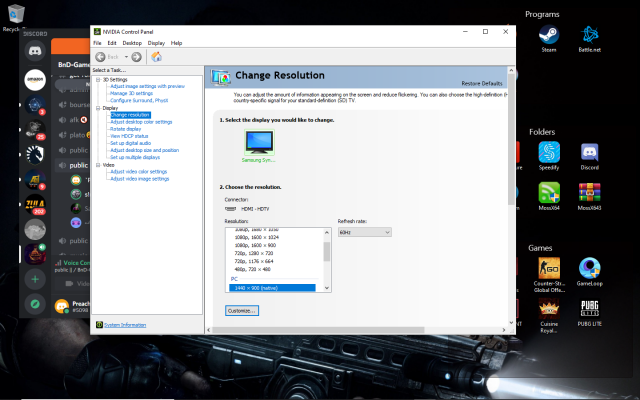Collapse the 3D Settings tree node
The image size is (640, 400).
pyautogui.click(x=97, y=79)
